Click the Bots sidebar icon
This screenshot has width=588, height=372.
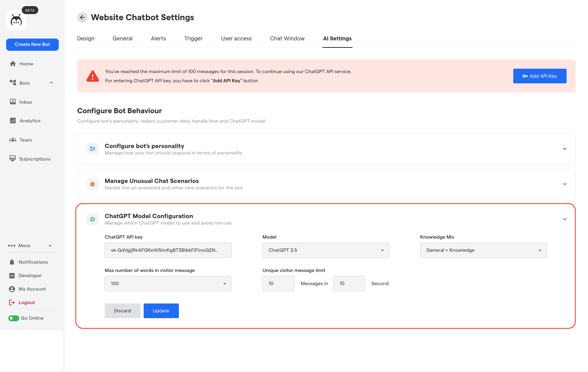click(13, 83)
